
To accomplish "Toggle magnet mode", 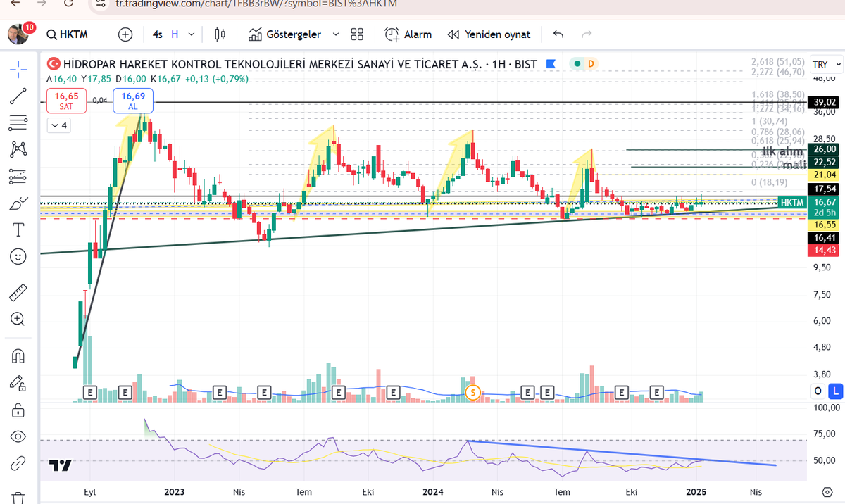I will click(18, 355).
